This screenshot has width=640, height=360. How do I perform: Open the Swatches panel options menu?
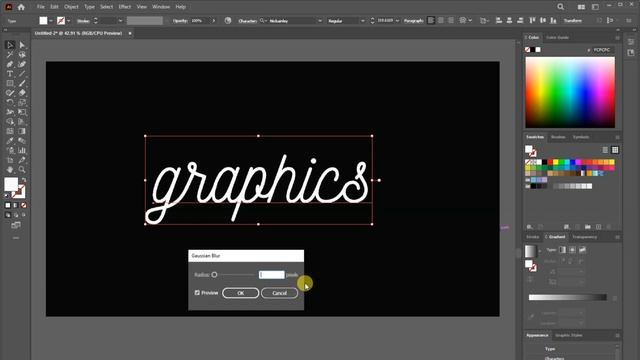point(617,137)
